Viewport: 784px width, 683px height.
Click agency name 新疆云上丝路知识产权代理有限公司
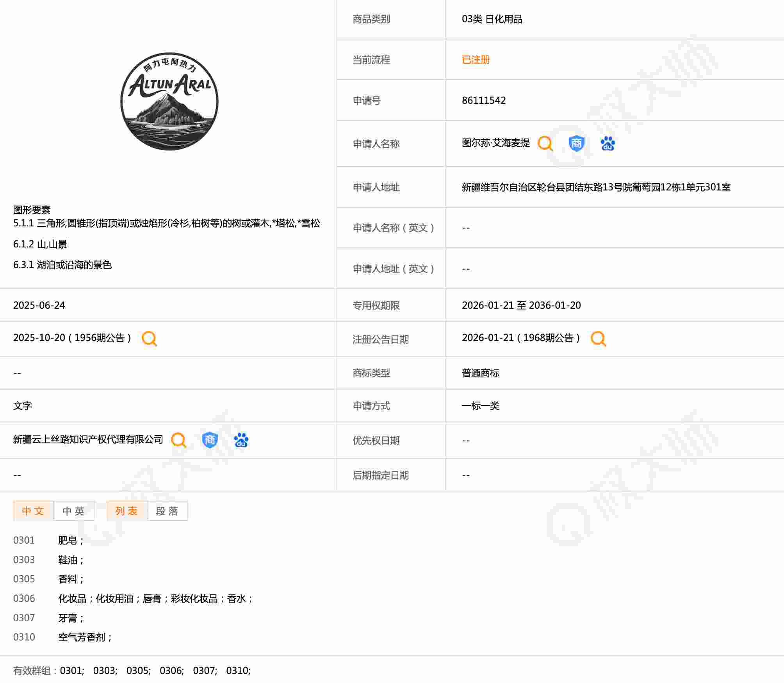click(x=88, y=439)
